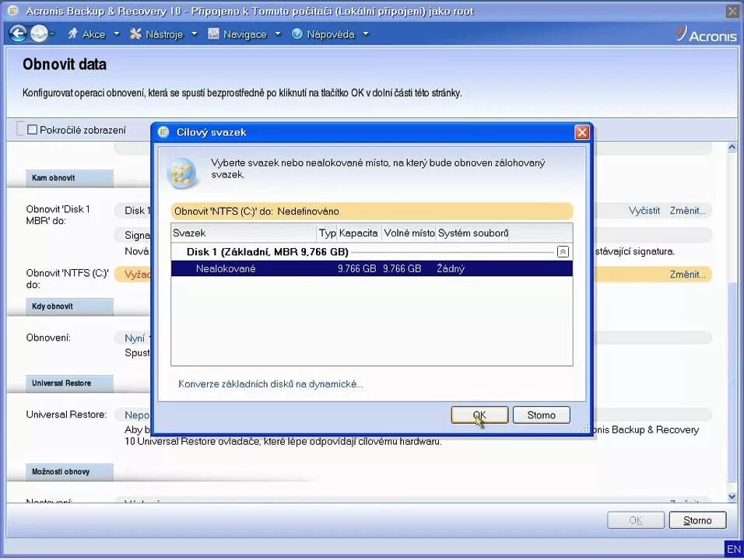The image size is (744, 560).
Task: Click the Navigace icon
Action: pyautogui.click(x=213, y=33)
